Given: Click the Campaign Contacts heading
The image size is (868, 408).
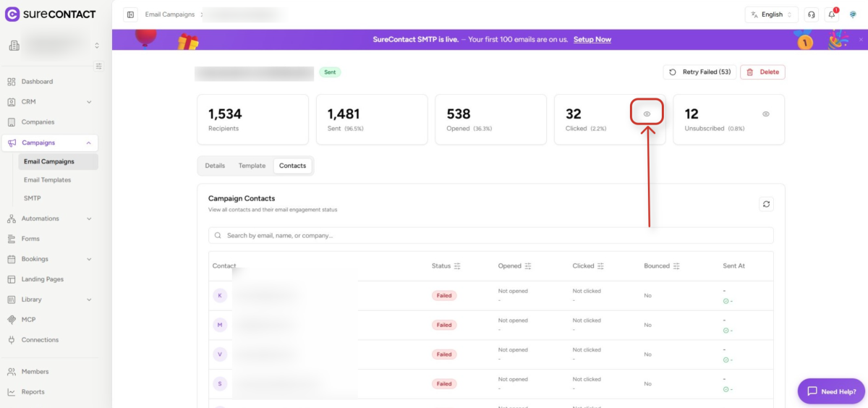Looking at the screenshot, I should tap(242, 198).
